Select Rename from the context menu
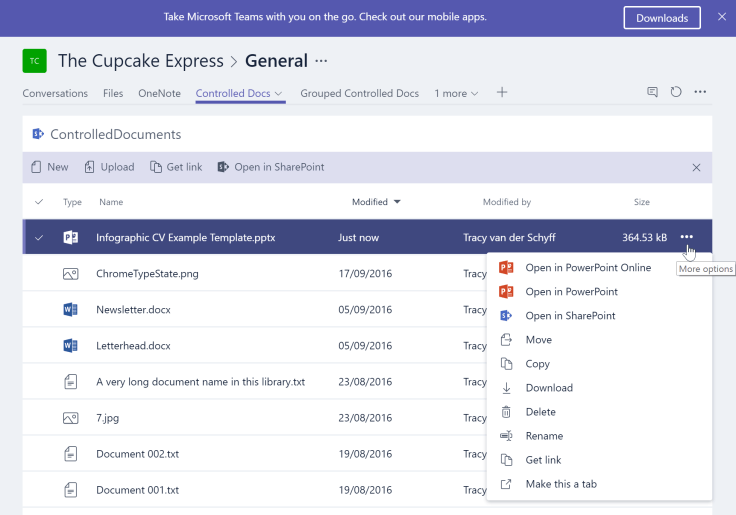Image resolution: width=736 pixels, height=515 pixels. 544,436
